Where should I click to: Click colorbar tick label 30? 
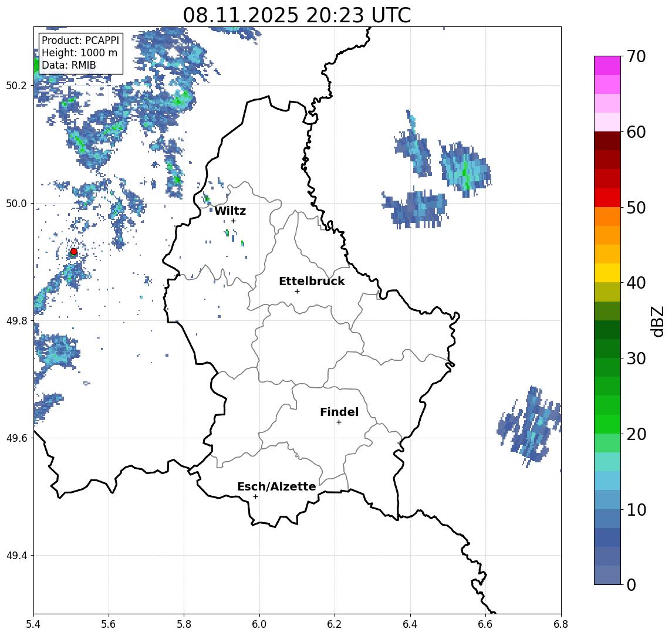636,358
